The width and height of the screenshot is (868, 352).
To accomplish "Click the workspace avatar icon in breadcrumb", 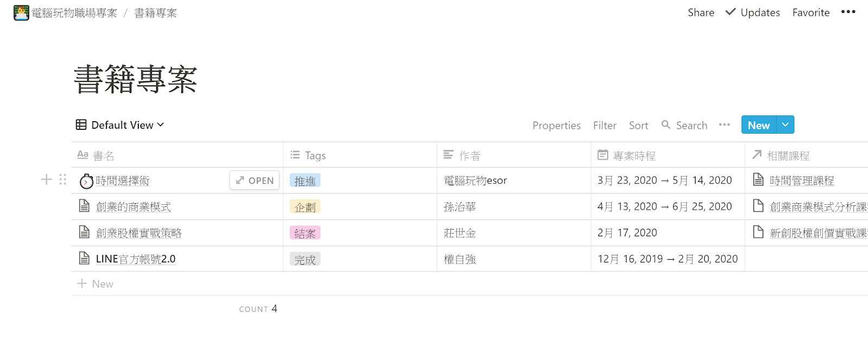I will [21, 13].
